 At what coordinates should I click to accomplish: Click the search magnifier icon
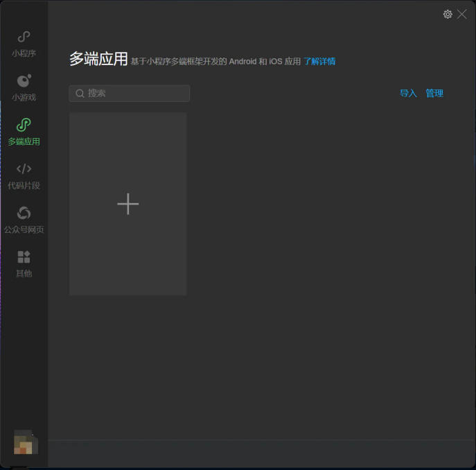[x=80, y=94]
